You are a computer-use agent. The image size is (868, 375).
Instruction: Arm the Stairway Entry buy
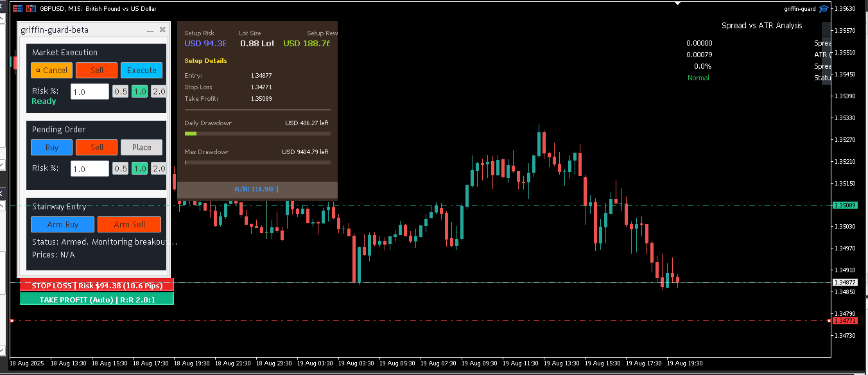click(x=62, y=225)
